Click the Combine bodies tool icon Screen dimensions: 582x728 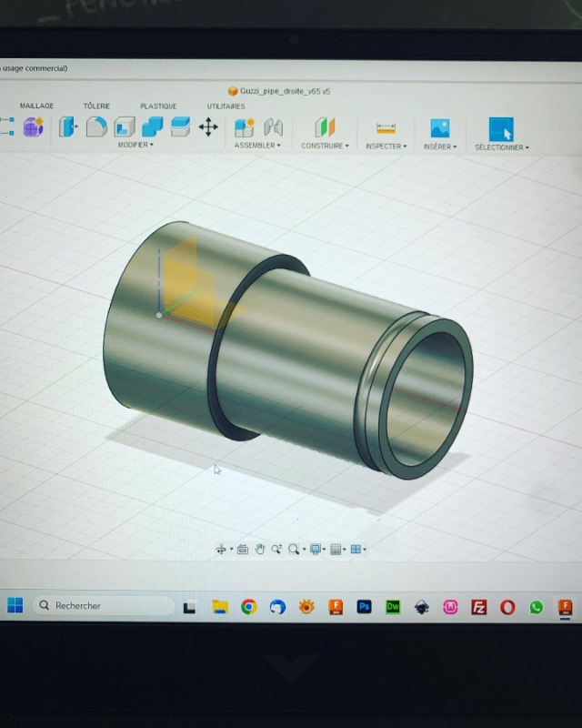pyautogui.click(x=152, y=127)
